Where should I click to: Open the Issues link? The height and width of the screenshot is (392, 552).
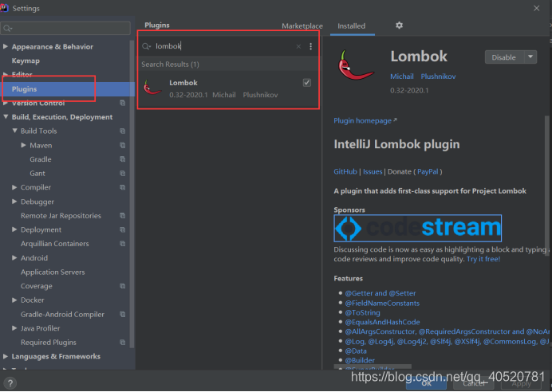pos(373,171)
